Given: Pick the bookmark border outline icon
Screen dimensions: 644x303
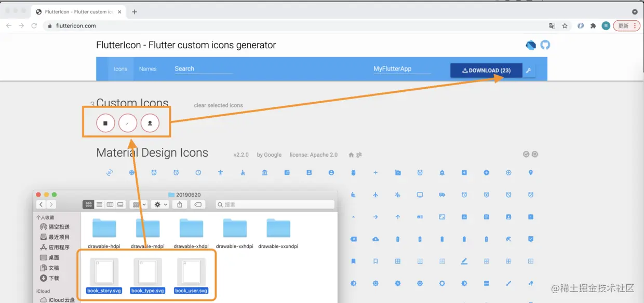Looking at the screenshot, I should coord(375,261).
